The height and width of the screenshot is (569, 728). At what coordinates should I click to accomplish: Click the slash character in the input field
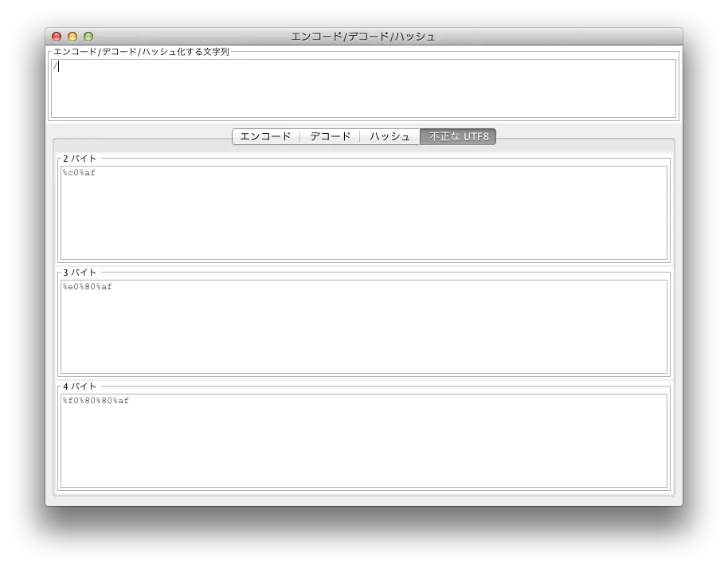pos(55,66)
